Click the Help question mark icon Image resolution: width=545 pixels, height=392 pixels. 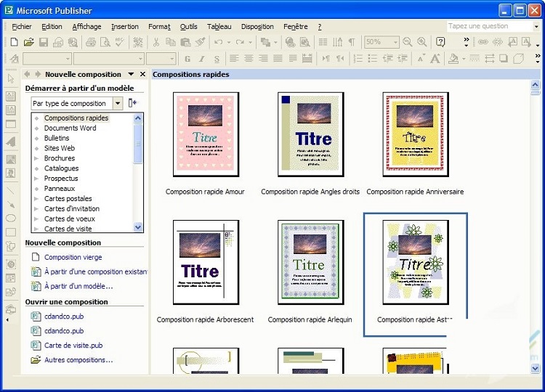[440, 42]
